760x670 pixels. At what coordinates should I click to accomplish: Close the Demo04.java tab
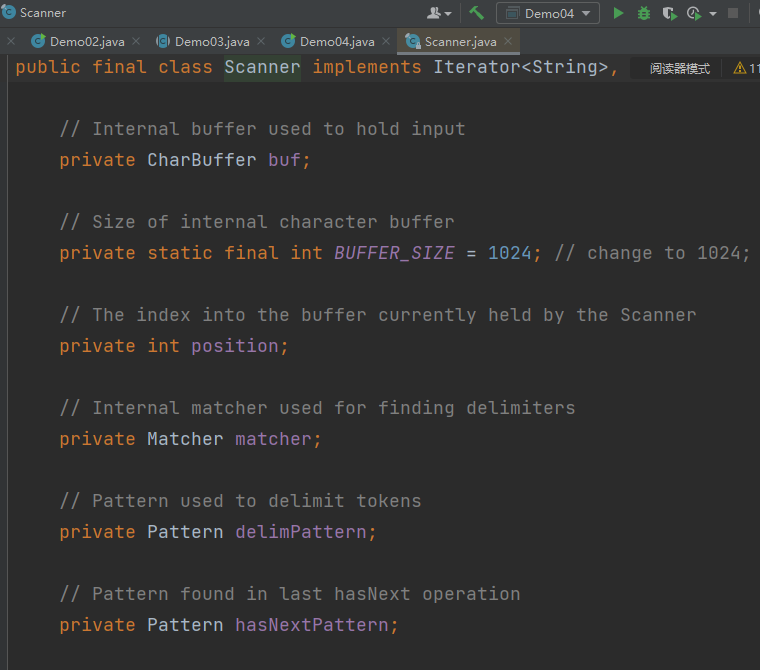coord(386,41)
